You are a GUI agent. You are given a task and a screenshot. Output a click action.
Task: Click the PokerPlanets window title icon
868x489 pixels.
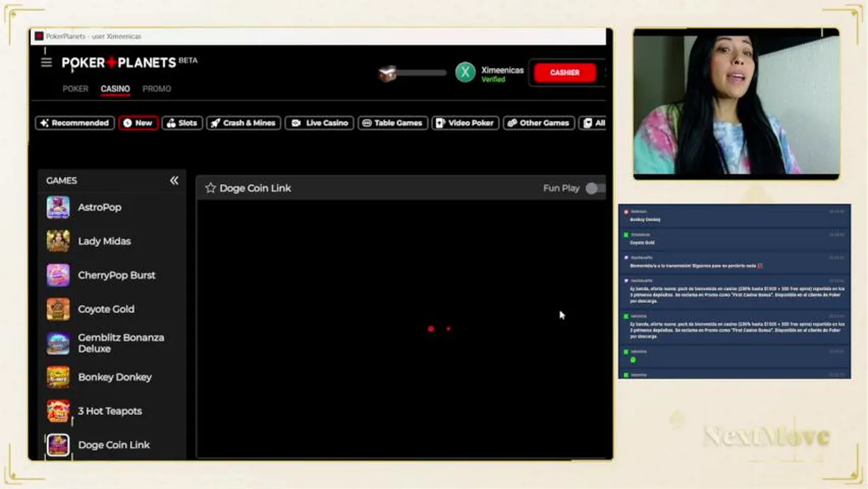point(39,36)
